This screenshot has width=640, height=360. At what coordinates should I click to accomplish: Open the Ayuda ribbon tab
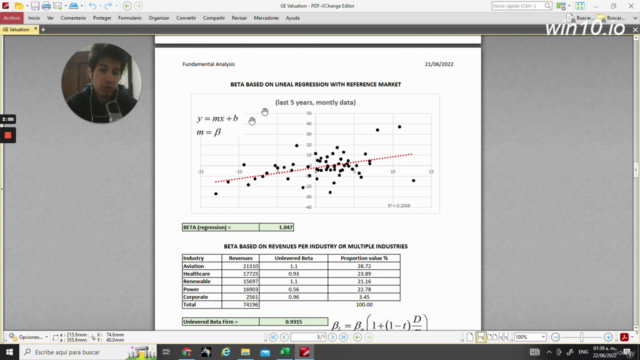pos(293,18)
